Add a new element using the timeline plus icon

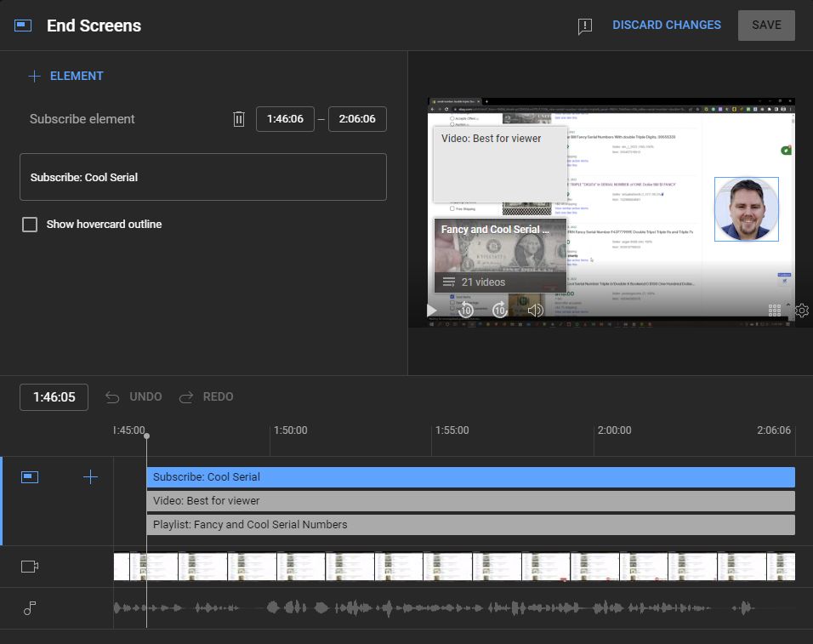click(90, 477)
